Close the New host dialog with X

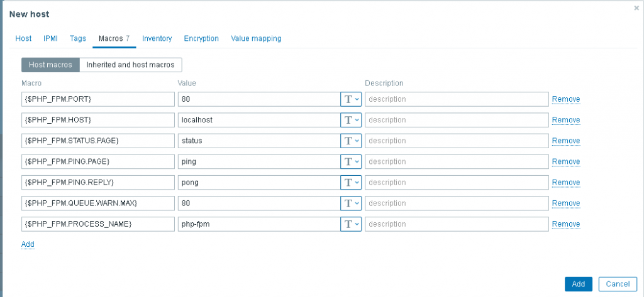coord(636,8)
